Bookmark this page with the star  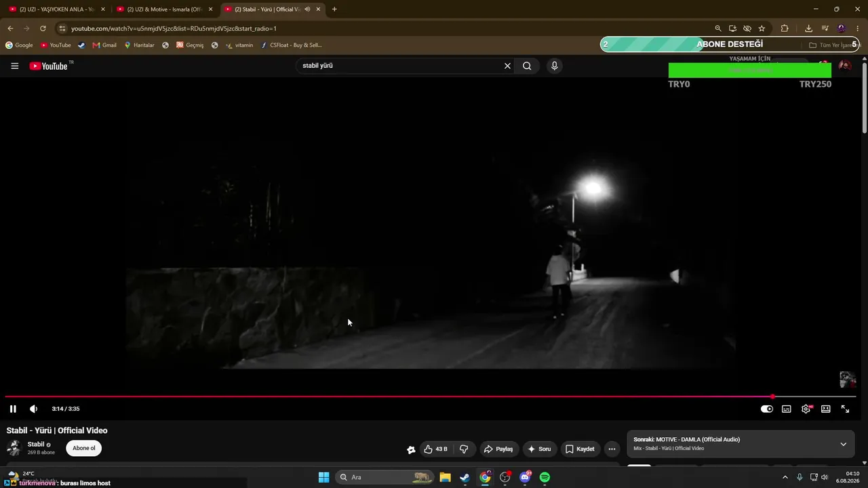(x=762, y=28)
